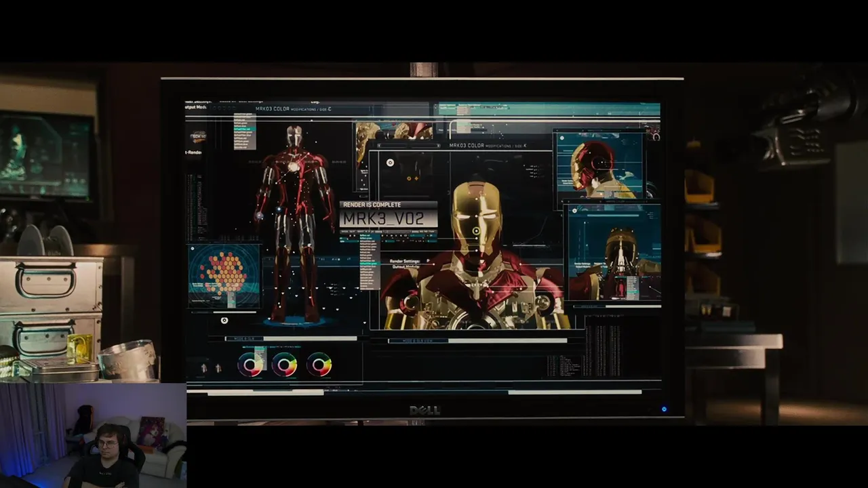Click the streamer webcam overlay
868x488 pixels.
93,435
